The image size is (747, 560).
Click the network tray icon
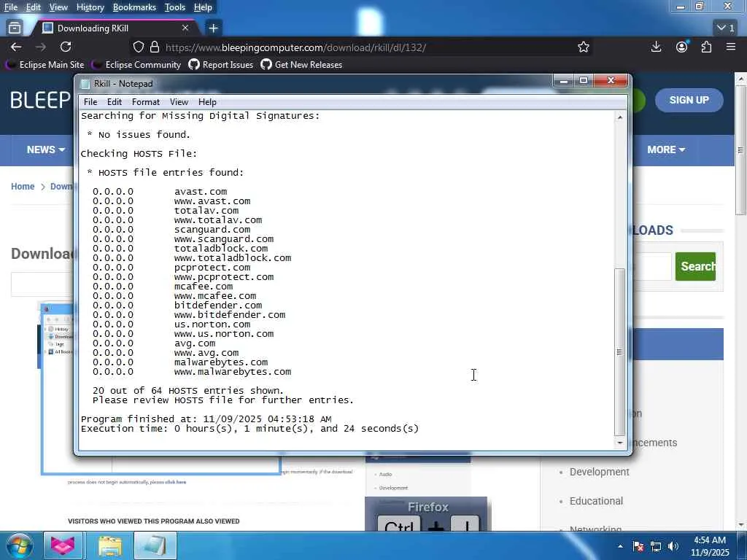coord(656,546)
